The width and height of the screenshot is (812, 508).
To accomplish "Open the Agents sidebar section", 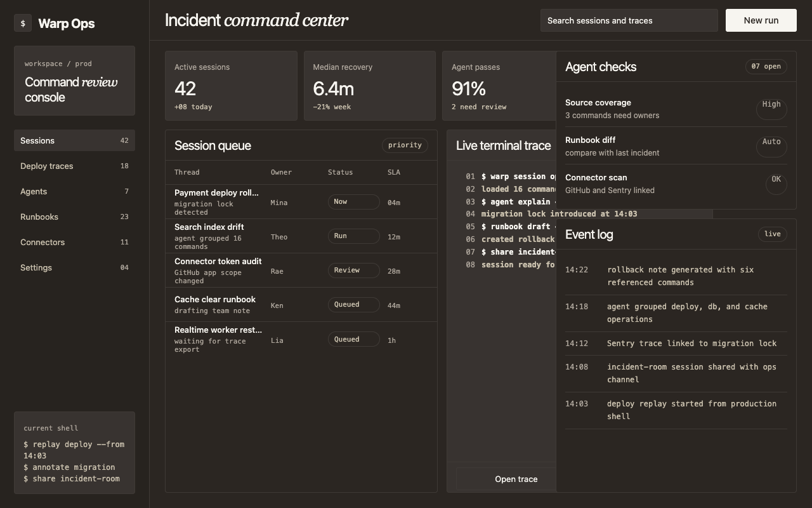I will pyautogui.click(x=74, y=191).
